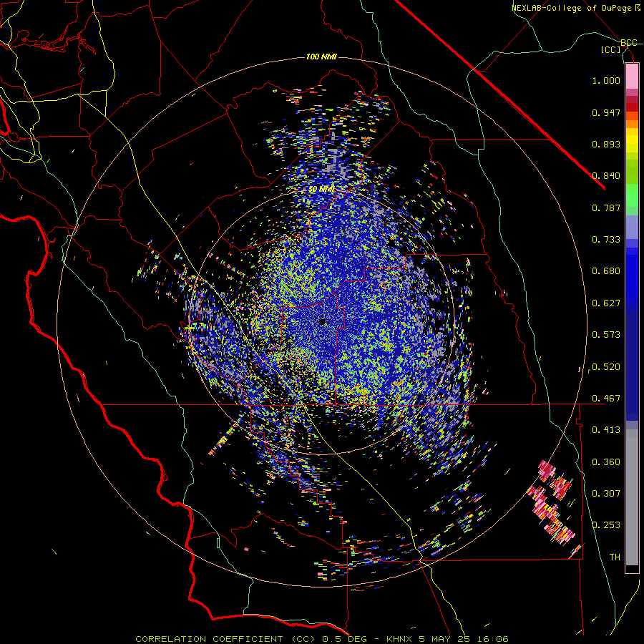Click the 0.253 scale value
644x644 pixels.
[606, 525]
